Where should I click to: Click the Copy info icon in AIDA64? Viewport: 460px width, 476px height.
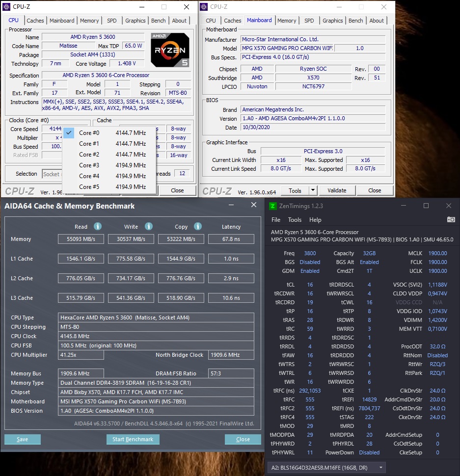(x=198, y=226)
